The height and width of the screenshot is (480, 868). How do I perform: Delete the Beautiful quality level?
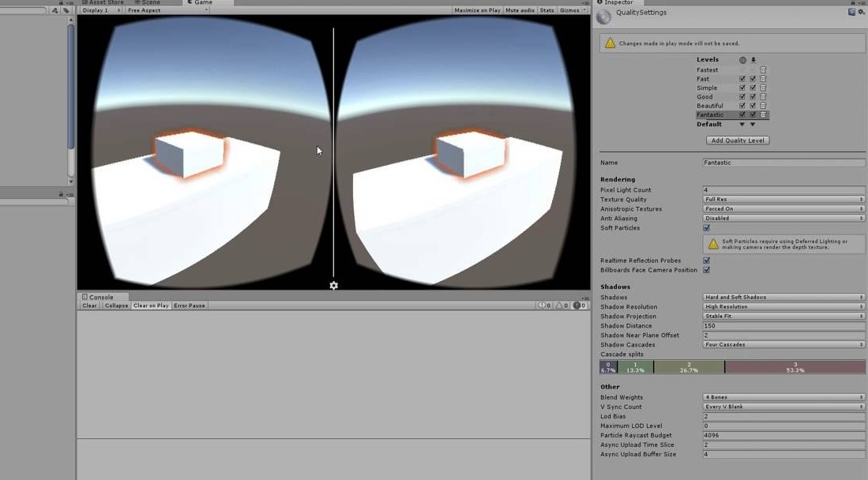click(763, 105)
